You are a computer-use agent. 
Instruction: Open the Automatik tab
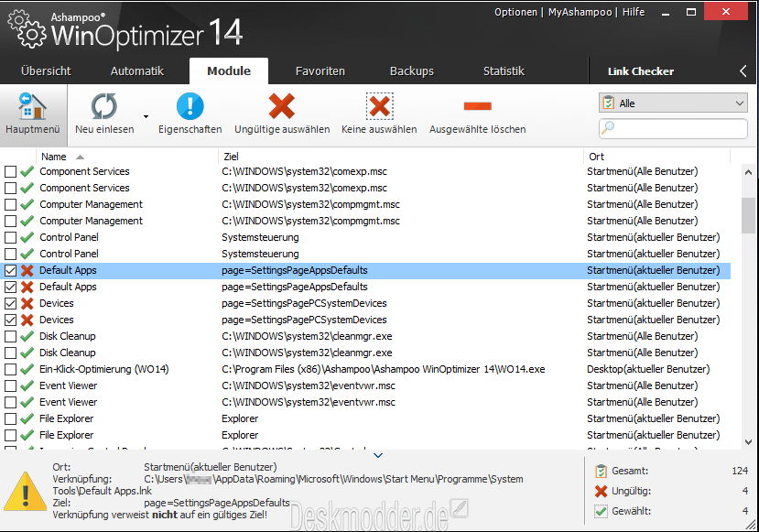click(137, 71)
